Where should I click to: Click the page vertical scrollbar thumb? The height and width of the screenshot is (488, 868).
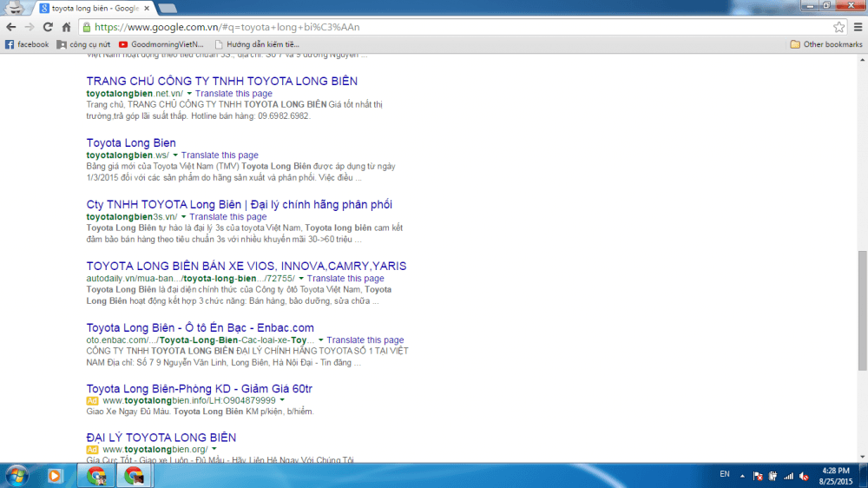coord(863,310)
